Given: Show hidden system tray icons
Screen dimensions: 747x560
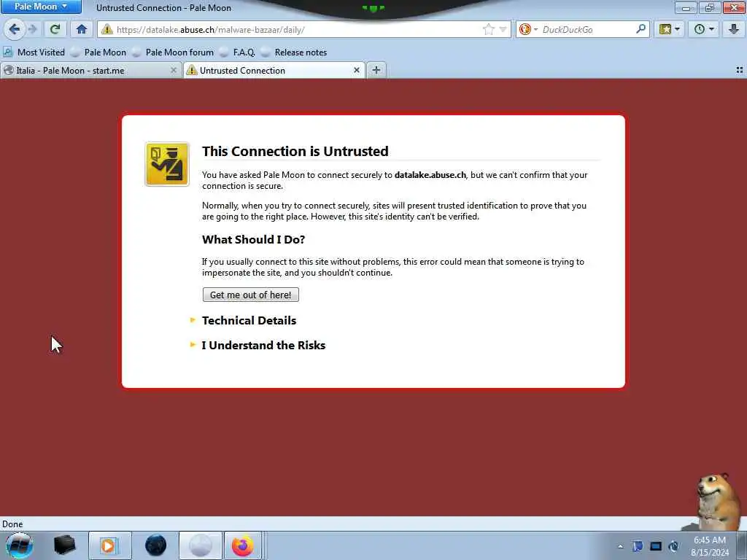Looking at the screenshot, I should pyautogui.click(x=620, y=547).
